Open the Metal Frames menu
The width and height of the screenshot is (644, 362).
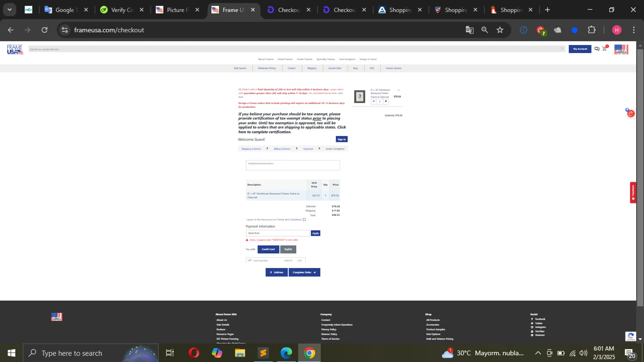pyautogui.click(x=285, y=59)
